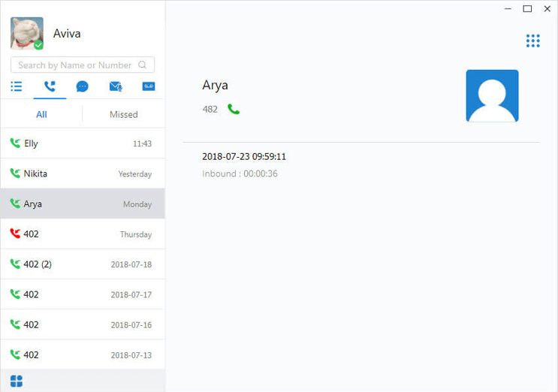Image resolution: width=558 pixels, height=392 pixels.
Task: Open the four-square menu icon at bottom
Action: 17,381
